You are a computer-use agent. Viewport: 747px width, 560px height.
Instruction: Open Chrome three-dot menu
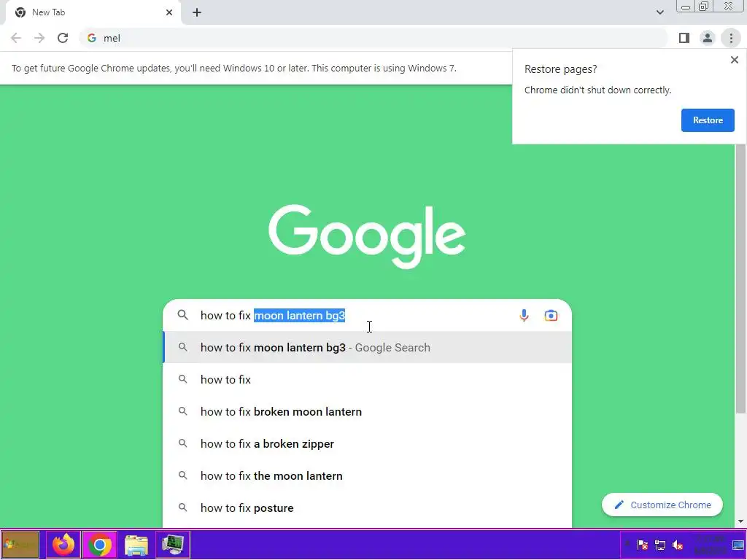731,38
